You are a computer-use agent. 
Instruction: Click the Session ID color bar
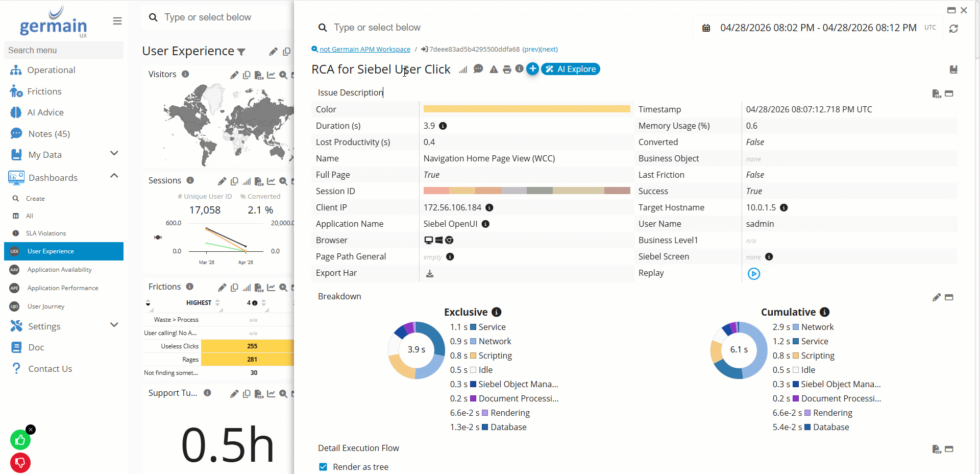[x=527, y=191]
